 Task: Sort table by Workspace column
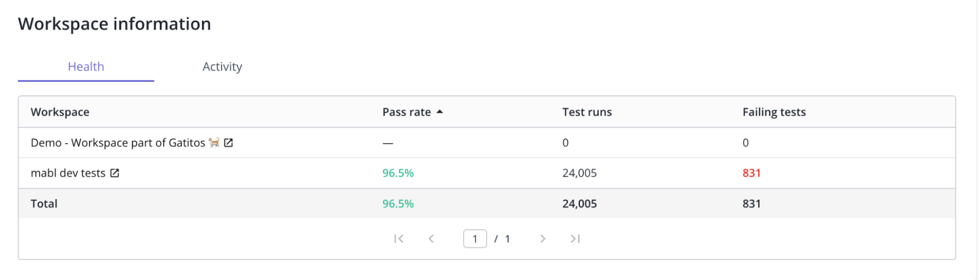(x=60, y=112)
